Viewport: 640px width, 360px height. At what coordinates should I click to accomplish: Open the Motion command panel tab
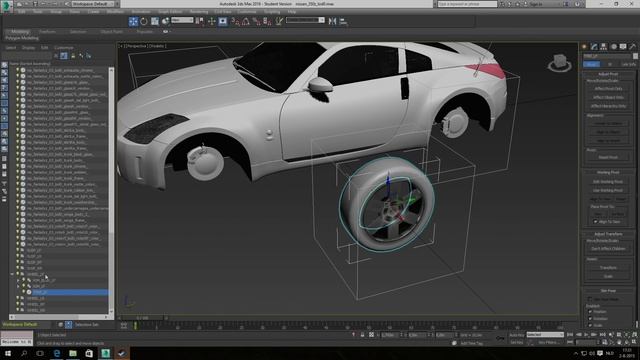(613, 47)
